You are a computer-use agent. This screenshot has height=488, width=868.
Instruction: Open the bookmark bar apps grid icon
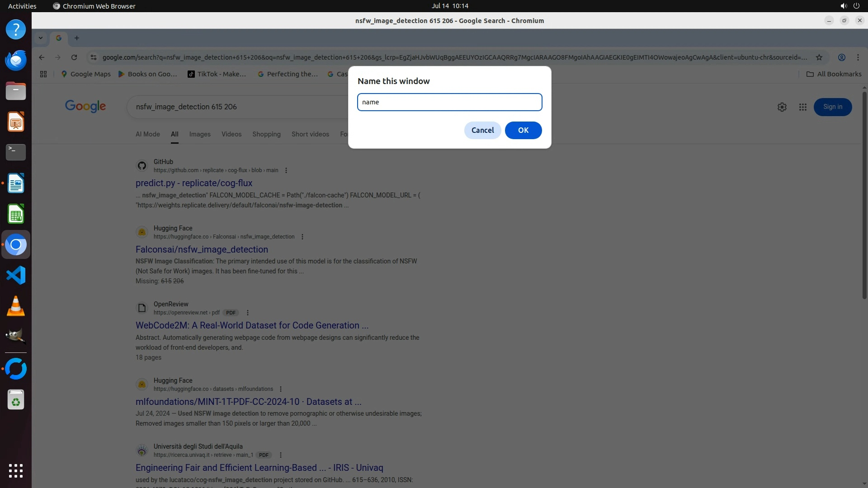[43, 74]
